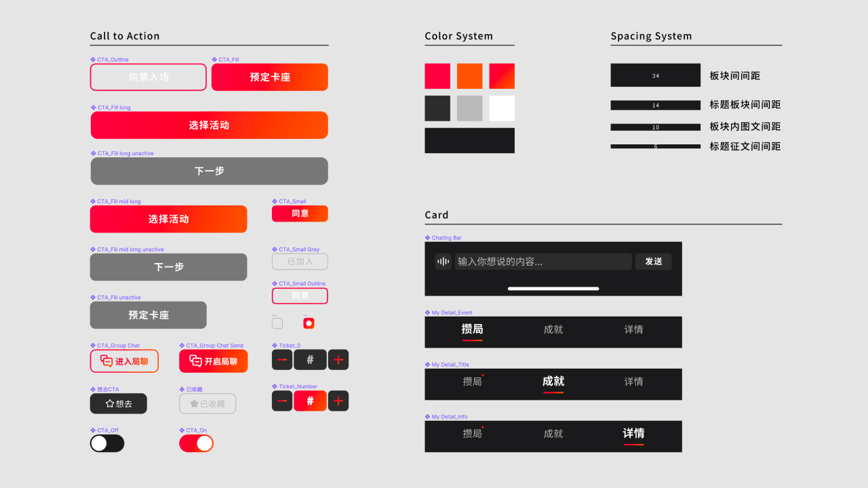Select 成就 tab in My Detail_Event bar

tap(553, 329)
